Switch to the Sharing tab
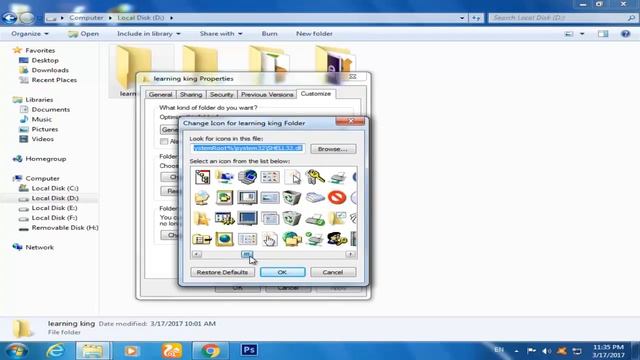 pos(191,94)
